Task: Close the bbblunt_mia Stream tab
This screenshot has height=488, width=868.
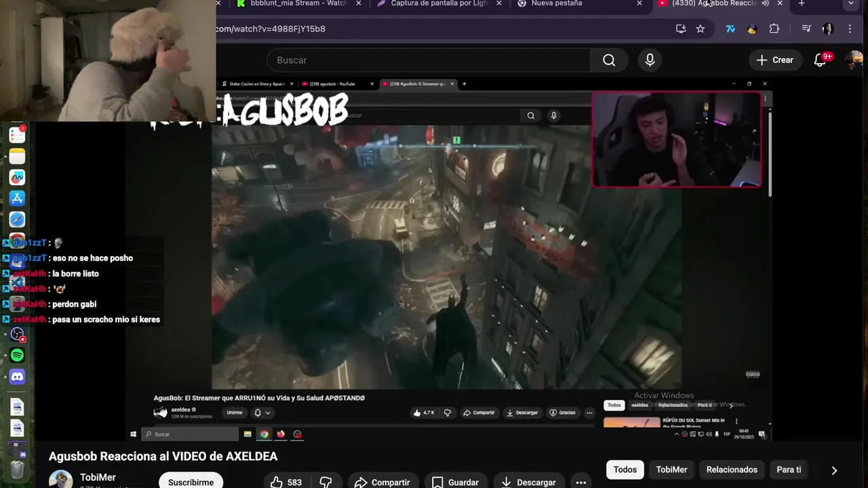Action: [359, 3]
